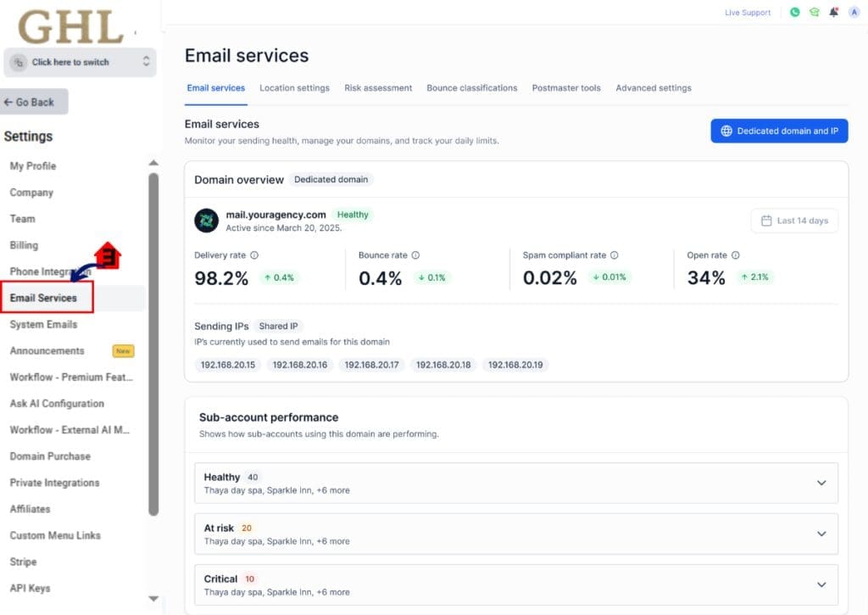The image size is (868, 615).
Task: Click the Dedicated domain badge
Action: pos(331,180)
